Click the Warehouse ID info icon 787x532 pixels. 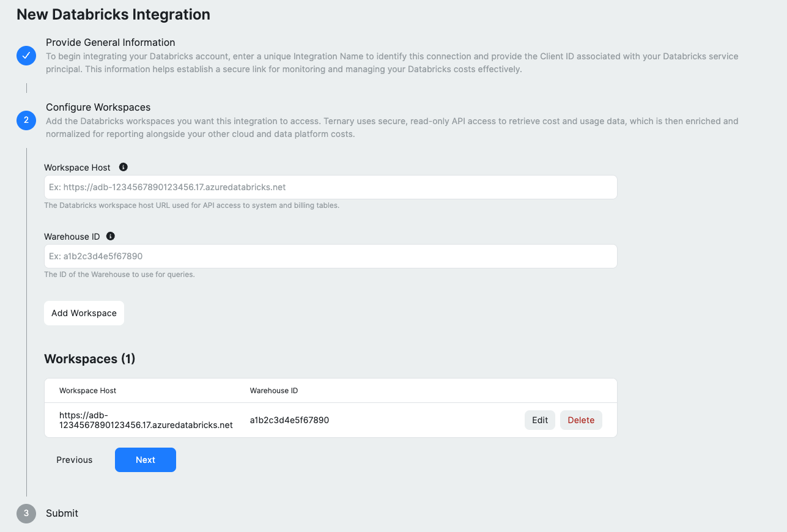[x=111, y=236]
